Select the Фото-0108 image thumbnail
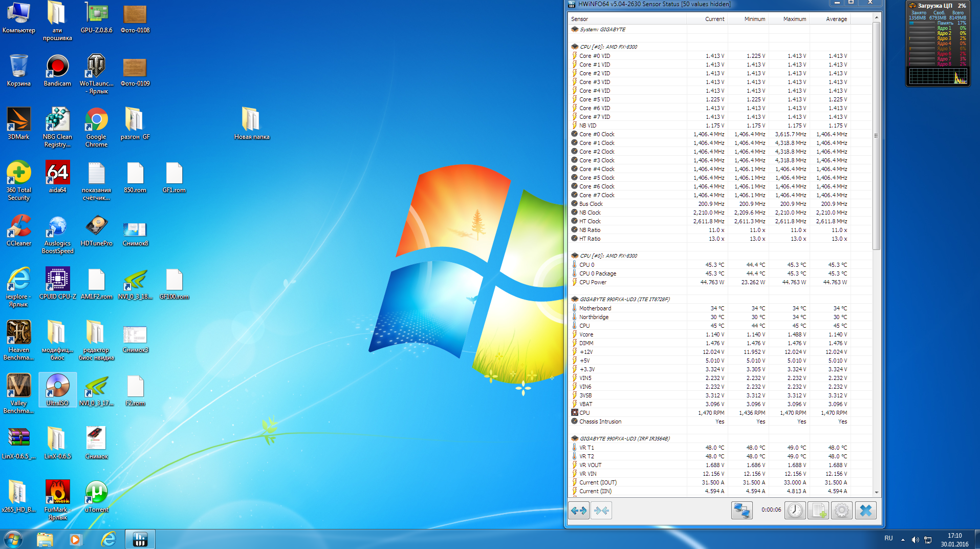980x549 pixels. click(135, 18)
